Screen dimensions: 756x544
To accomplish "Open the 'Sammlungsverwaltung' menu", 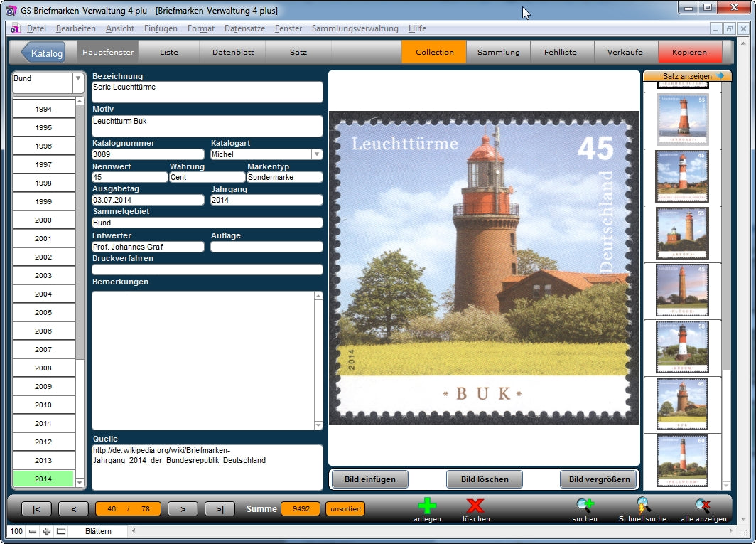I will coord(355,28).
